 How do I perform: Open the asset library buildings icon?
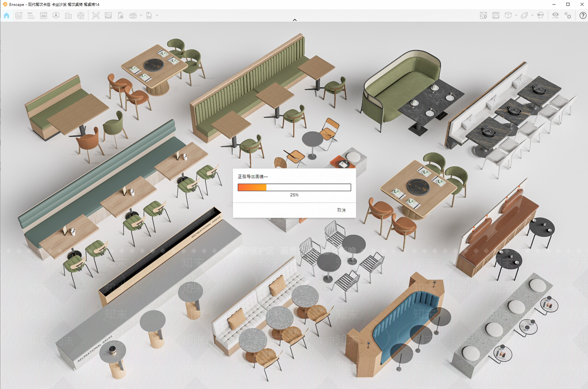(x=68, y=15)
